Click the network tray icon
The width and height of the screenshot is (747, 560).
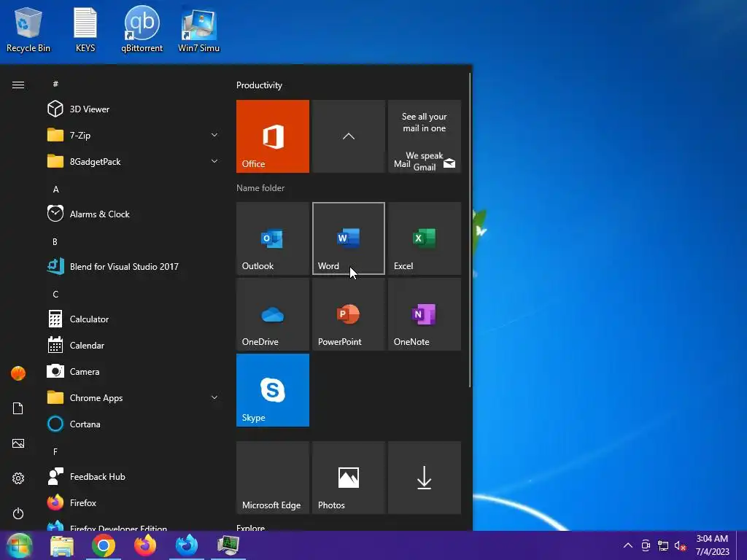662,545
